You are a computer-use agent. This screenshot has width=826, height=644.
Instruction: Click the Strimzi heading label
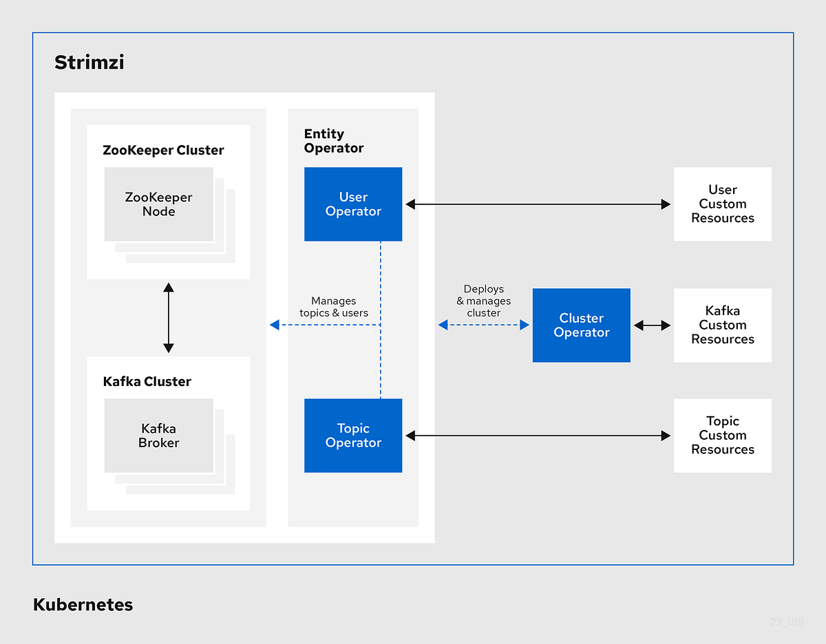89,62
